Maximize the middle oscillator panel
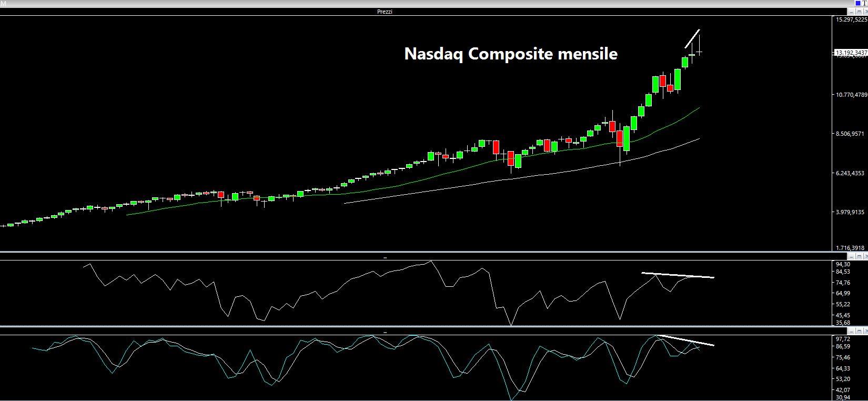Image resolution: width=868 pixels, height=401 pixels. click(x=859, y=255)
